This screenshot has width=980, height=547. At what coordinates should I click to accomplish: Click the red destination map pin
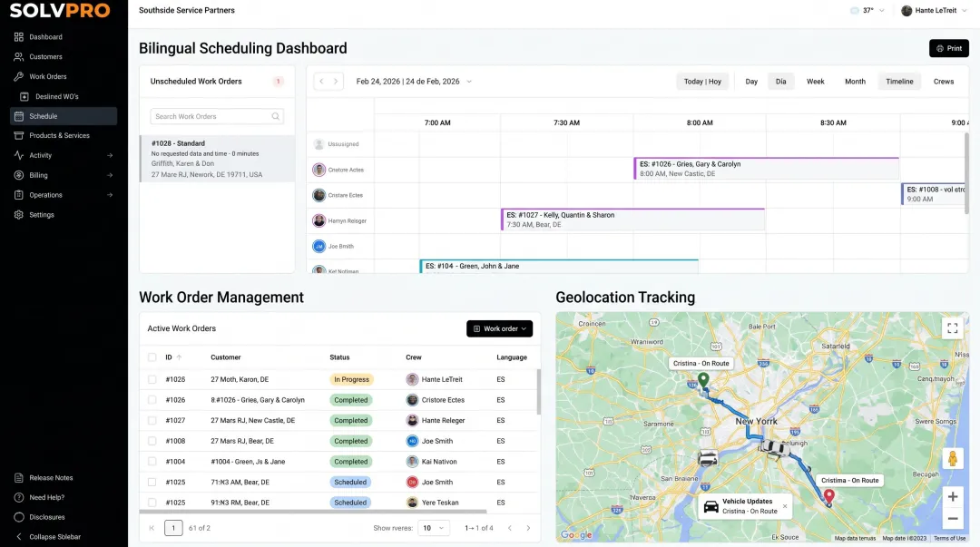pyautogui.click(x=828, y=497)
